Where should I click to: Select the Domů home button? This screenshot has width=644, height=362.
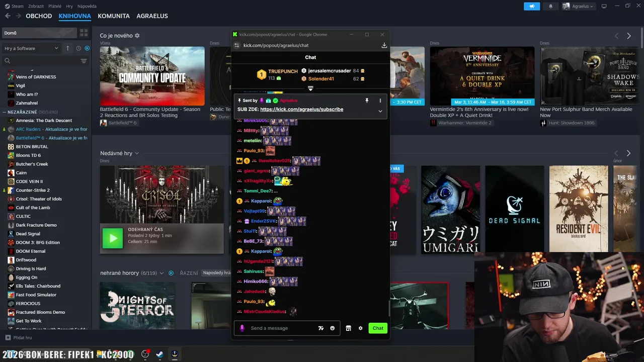pyautogui.click(x=39, y=33)
